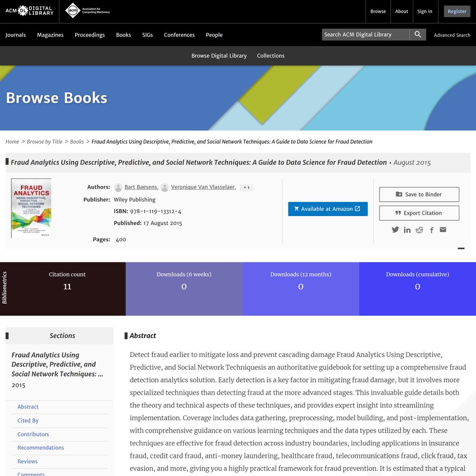Go to Books breadcrumb

[77, 142]
